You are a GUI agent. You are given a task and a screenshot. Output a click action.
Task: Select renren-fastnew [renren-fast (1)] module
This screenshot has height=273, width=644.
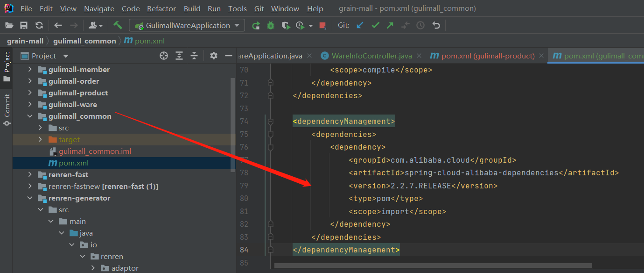(x=103, y=187)
